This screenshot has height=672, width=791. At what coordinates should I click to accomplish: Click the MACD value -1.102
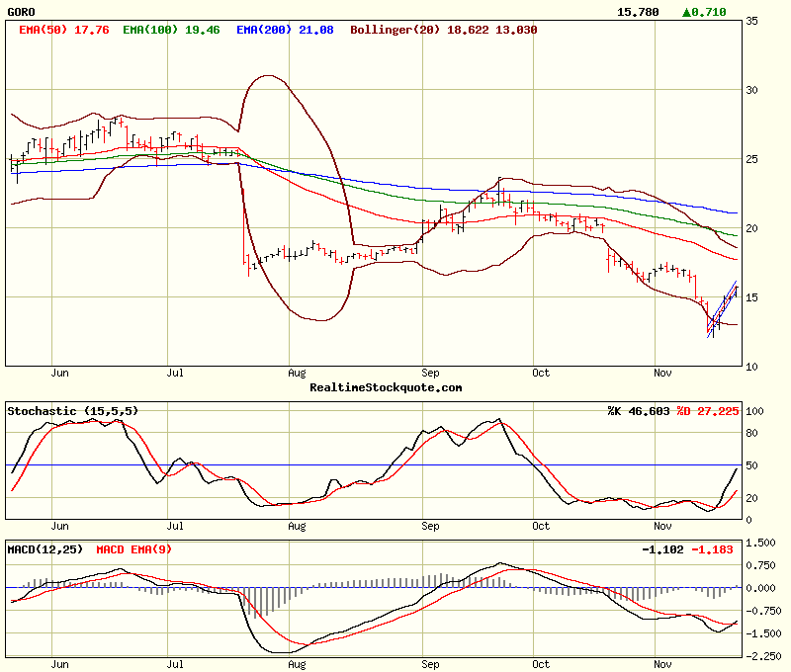[662, 549]
